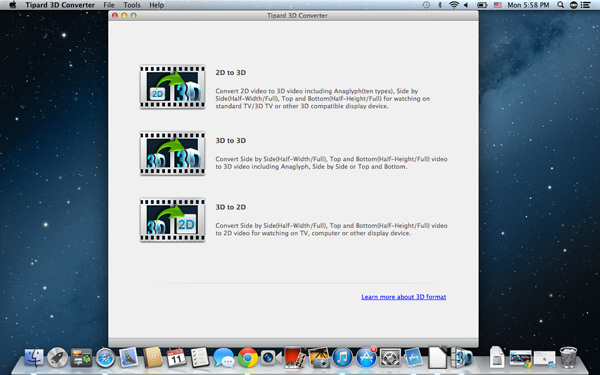
Task: Choose the 2D to 3D filmstrip icon
Action: [x=172, y=87]
